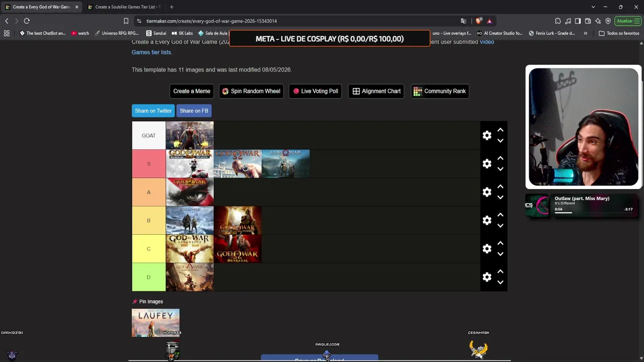644x362 pixels.
Task: Open settings gear for C tier row
Action: [x=487, y=249]
